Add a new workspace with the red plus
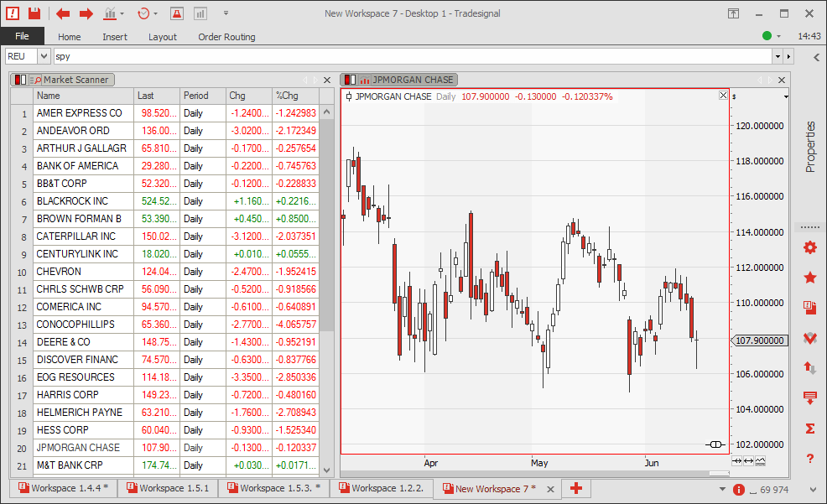The height and width of the screenshot is (504, 827). coord(576,488)
